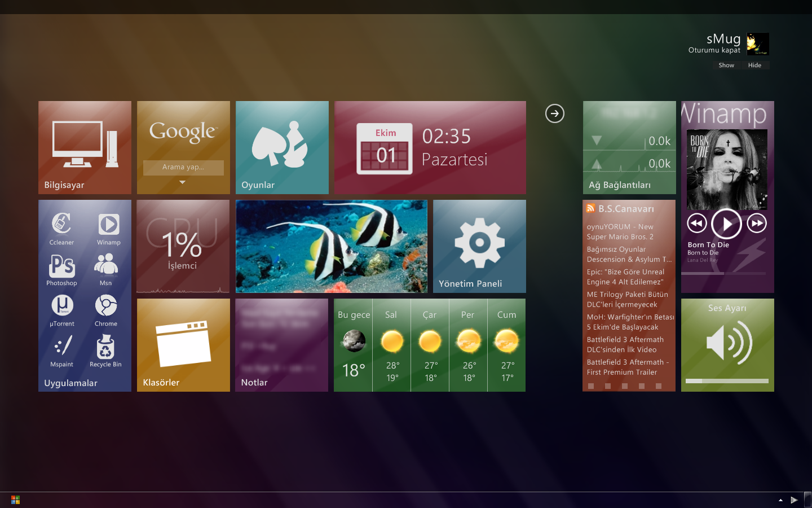Click the Hide button under username
This screenshot has width=812, height=508.
pos(754,65)
